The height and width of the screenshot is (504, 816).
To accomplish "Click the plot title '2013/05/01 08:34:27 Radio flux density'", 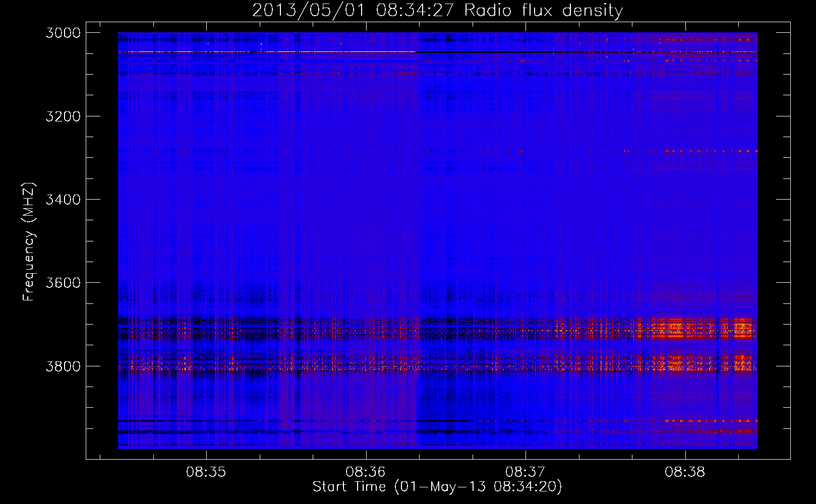I will tap(437, 11).
